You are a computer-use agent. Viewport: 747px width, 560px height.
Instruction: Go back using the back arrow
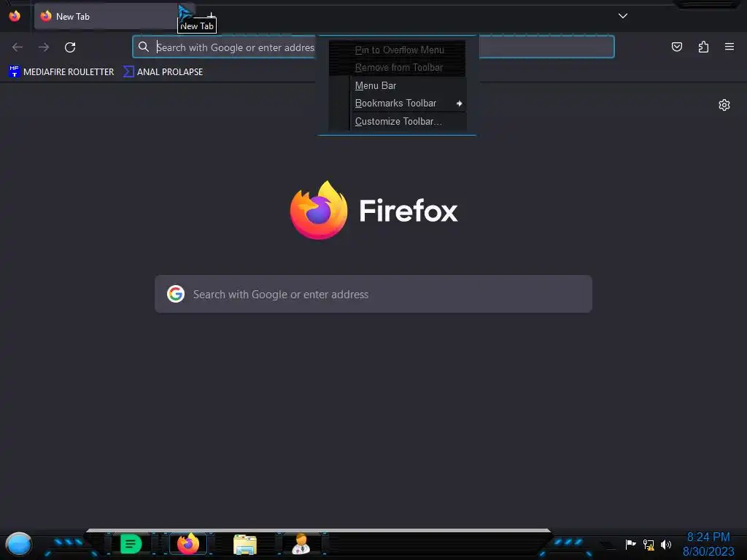[18, 47]
